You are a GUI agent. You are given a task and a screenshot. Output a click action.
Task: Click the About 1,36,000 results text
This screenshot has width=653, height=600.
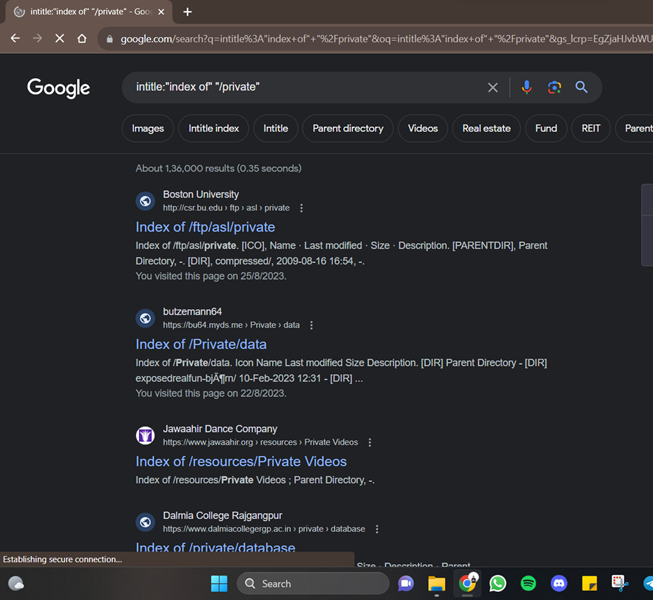[x=218, y=168]
